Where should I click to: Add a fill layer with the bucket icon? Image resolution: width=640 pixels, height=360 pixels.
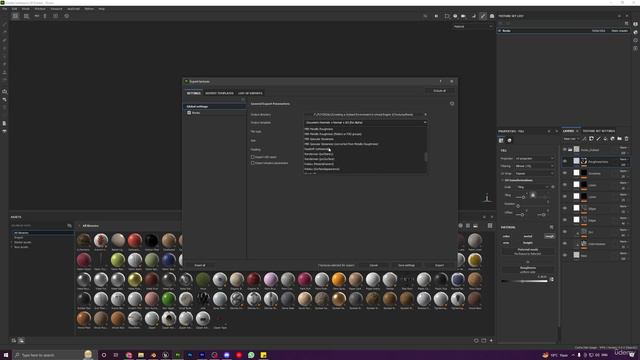point(605,139)
